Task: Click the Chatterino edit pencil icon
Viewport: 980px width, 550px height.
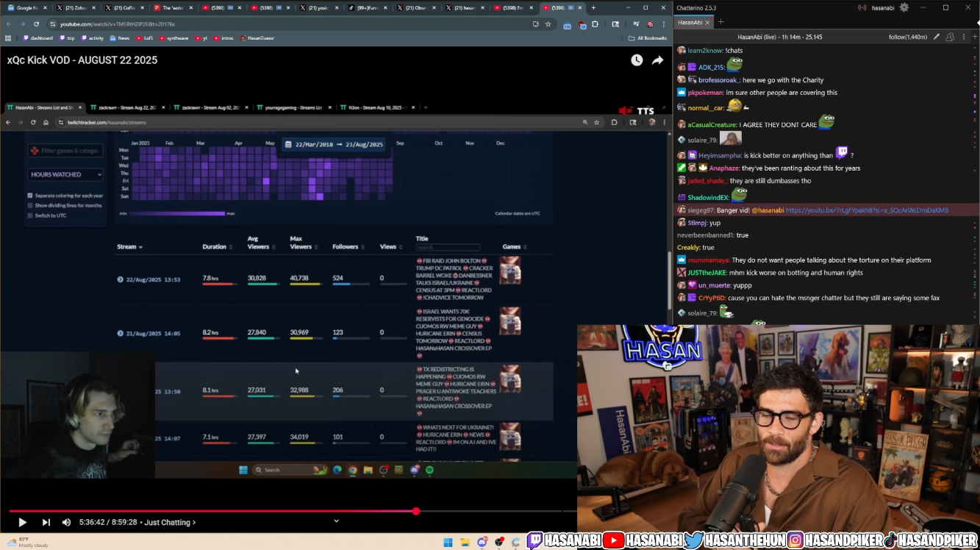Action: [x=936, y=37]
